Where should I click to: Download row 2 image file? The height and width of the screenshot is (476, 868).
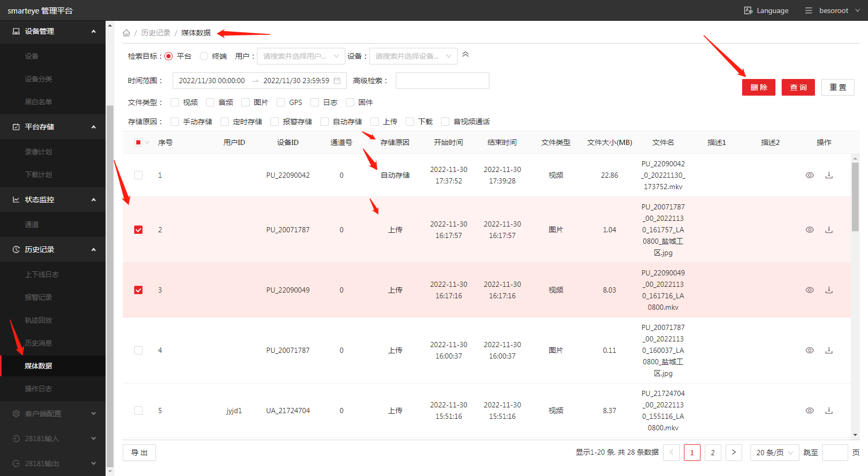pos(829,230)
